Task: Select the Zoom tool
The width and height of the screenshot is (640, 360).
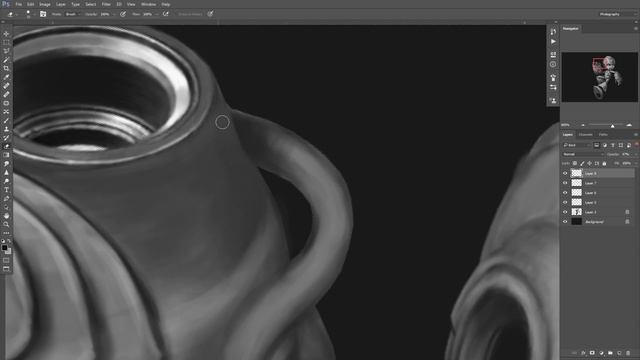Action: click(x=6, y=224)
